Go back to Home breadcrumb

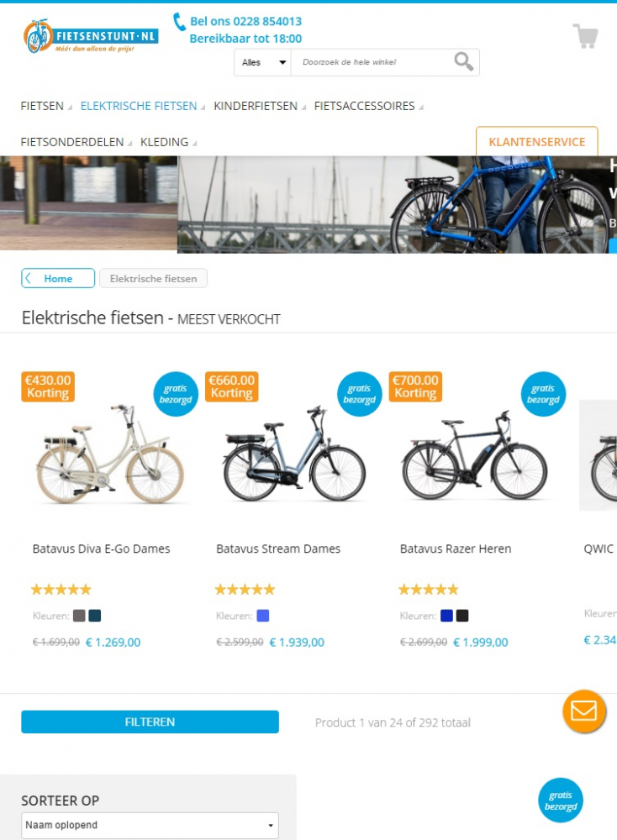[x=58, y=278]
